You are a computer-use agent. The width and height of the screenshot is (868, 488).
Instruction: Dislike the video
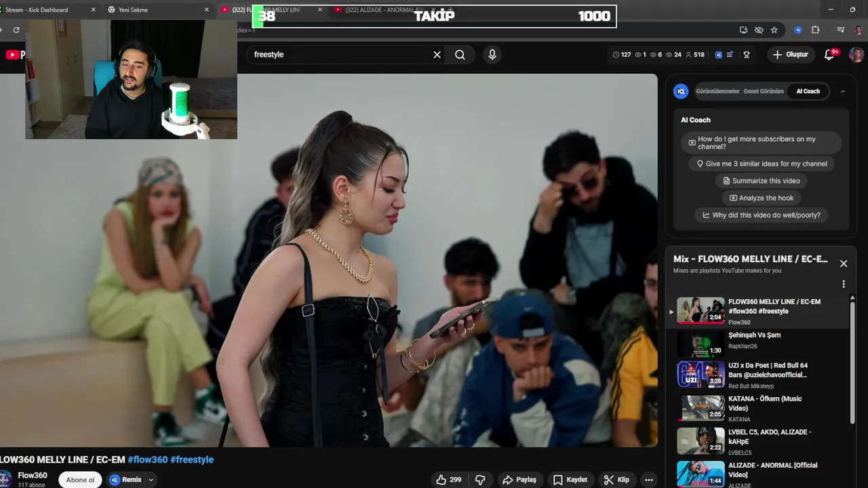click(x=480, y=480)
